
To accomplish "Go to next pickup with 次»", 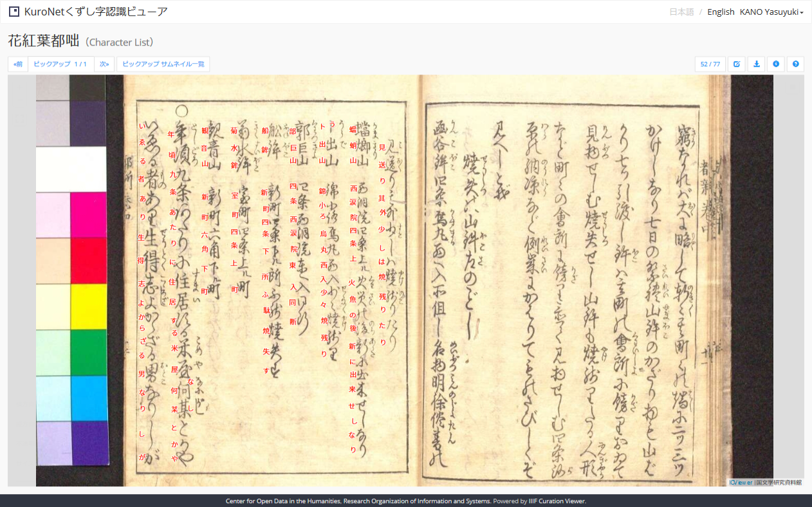I will coord(104,64).
